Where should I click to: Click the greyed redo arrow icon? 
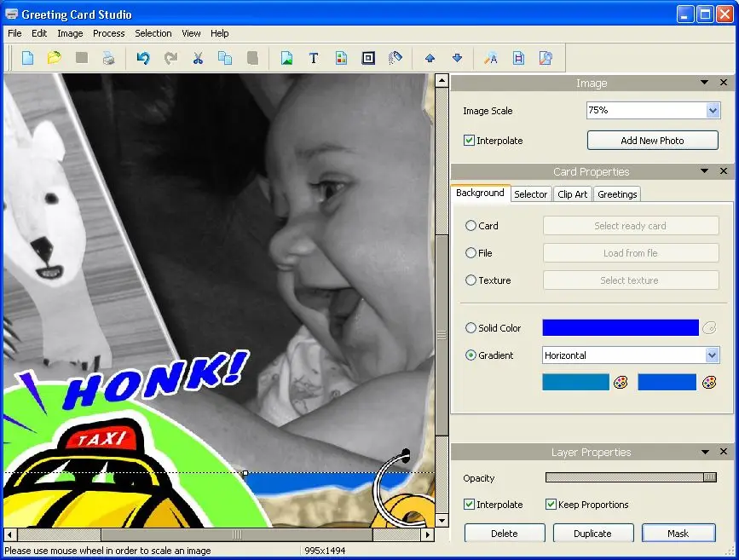tap(170, 58)
